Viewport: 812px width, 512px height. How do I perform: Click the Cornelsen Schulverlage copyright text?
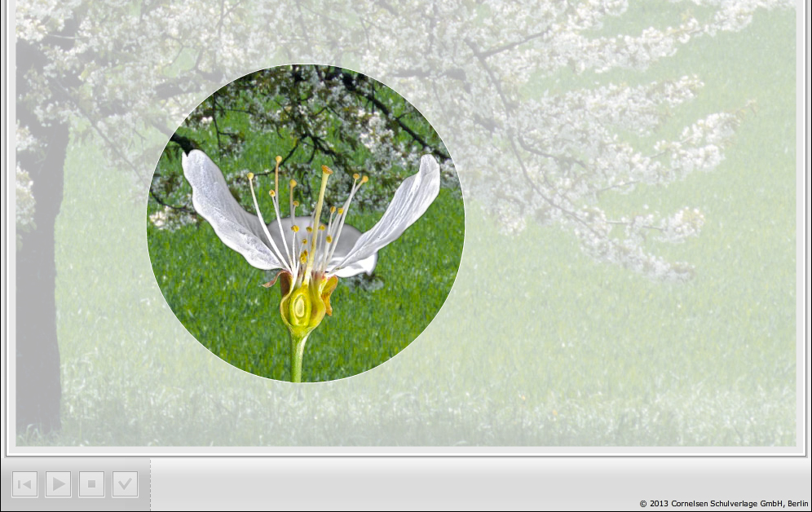(723, 504)
